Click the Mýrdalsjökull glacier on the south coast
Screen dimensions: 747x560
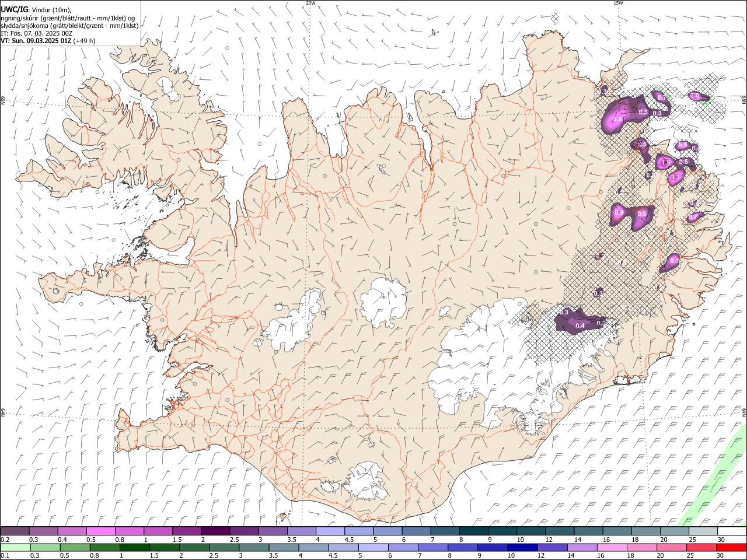tap(366, 482)
